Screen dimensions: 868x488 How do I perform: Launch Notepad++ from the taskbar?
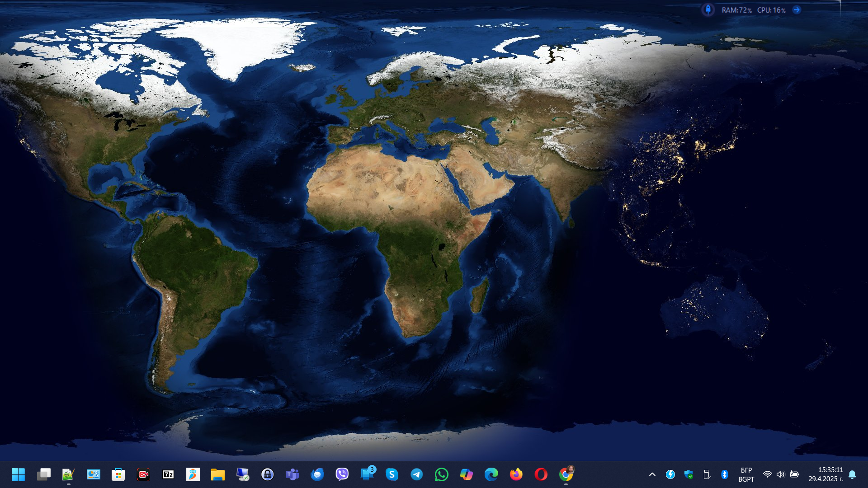(x=68, y=474)
